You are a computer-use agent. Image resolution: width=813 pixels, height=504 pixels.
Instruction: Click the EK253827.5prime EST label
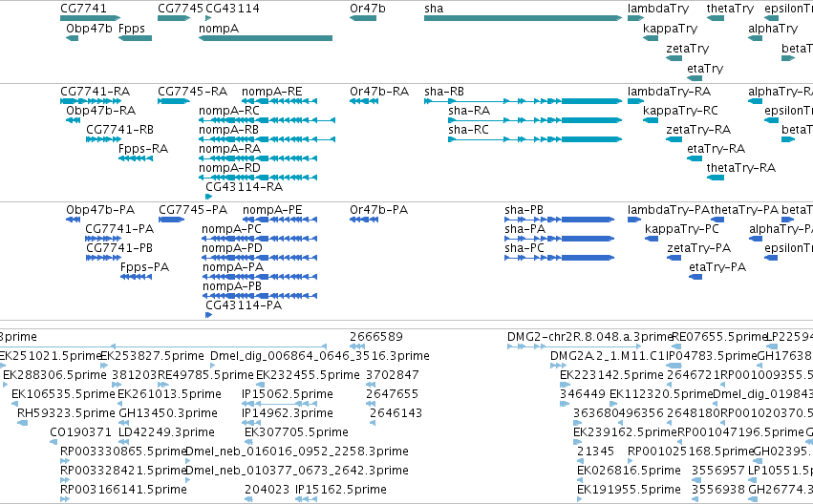click(x=152, y=356)
